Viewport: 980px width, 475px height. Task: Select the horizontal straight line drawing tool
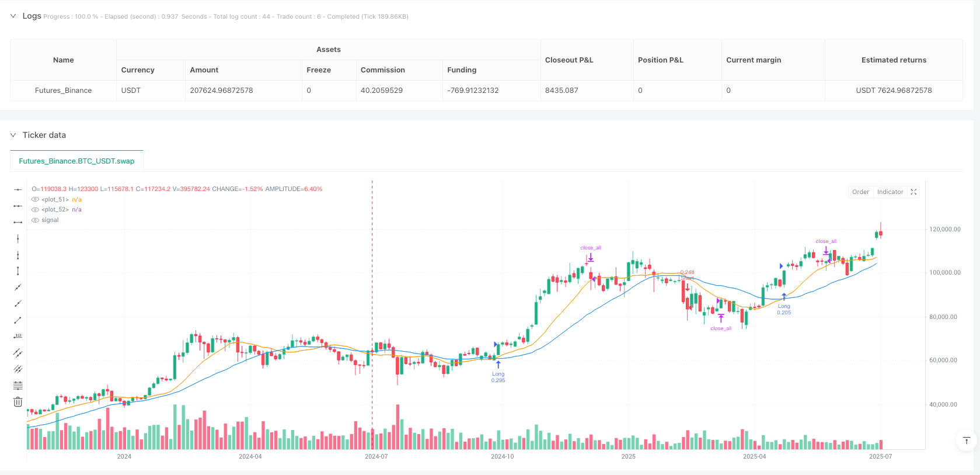(x=18, y=189)
